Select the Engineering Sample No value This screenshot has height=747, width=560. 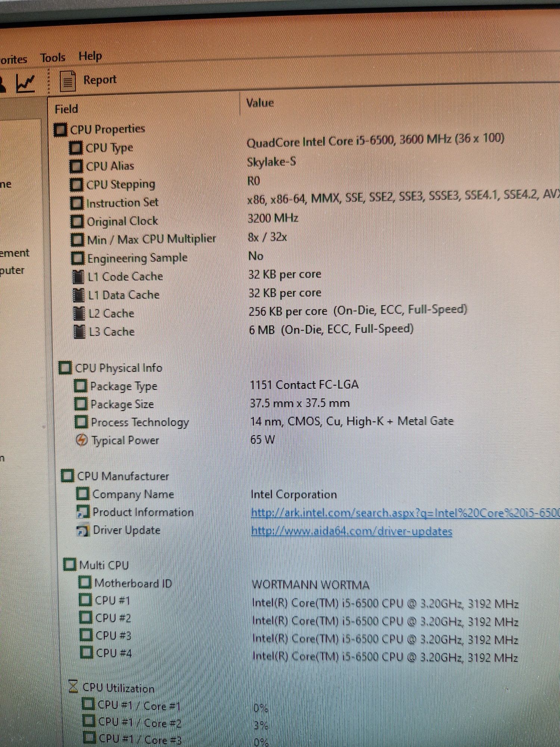[x=256, y=256]
